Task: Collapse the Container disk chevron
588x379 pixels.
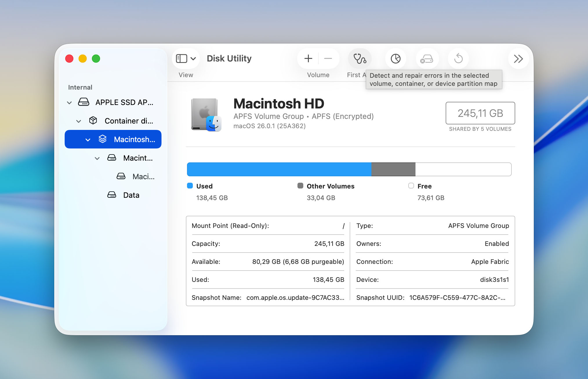Action: pyautogui.click(x=79, y=121)
